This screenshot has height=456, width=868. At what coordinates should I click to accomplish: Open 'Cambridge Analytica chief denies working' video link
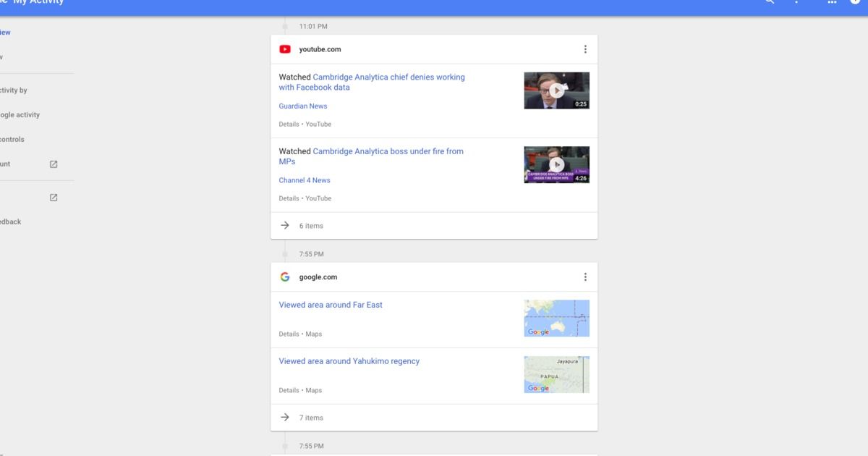(388, 77)
